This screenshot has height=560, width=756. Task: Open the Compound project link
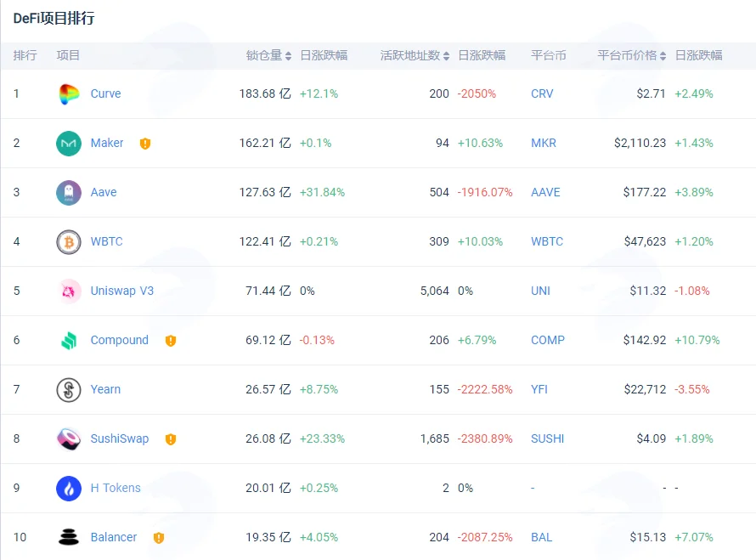click(120, 340)
